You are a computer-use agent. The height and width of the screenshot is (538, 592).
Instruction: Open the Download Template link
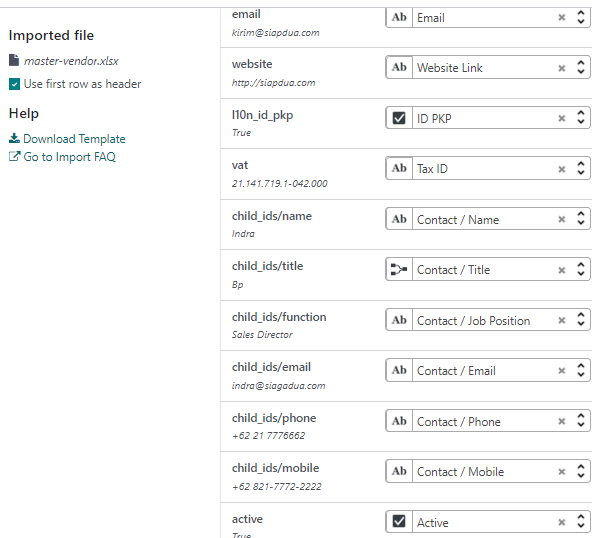[x=74, y=139]
